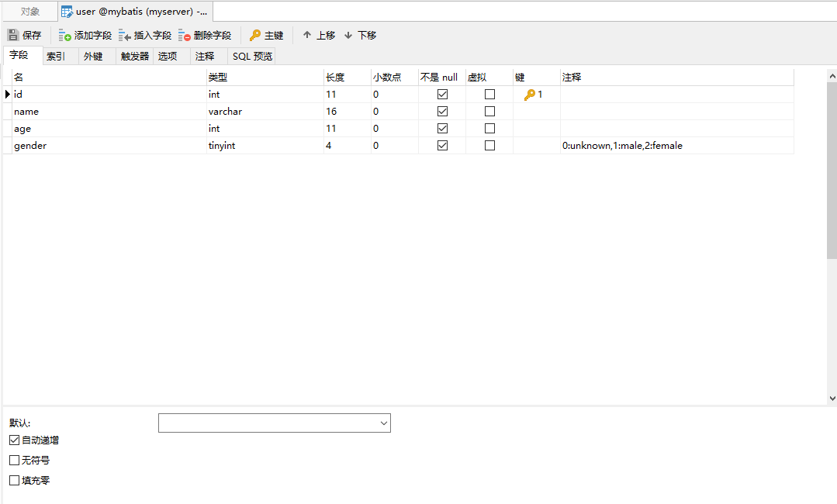Select the user @mybatis table tab
The width and height of the screenshot is (837, 504).
[135, 11]
